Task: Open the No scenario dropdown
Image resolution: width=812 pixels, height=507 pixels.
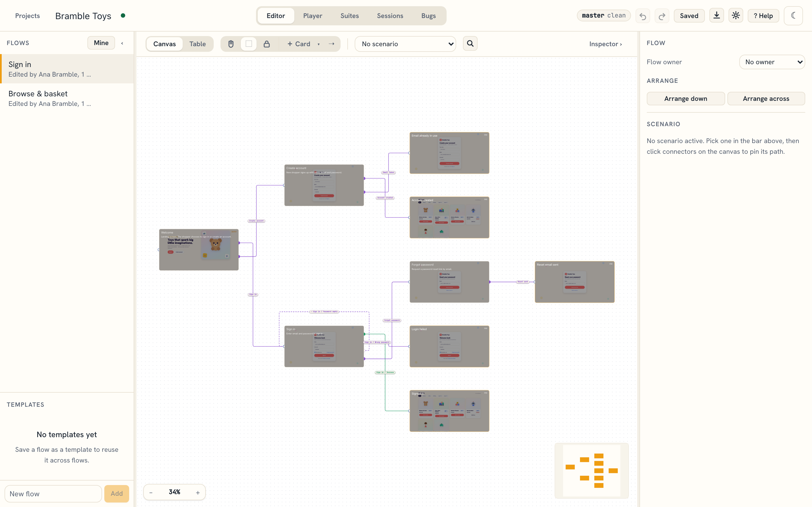Action: point(405,44)
